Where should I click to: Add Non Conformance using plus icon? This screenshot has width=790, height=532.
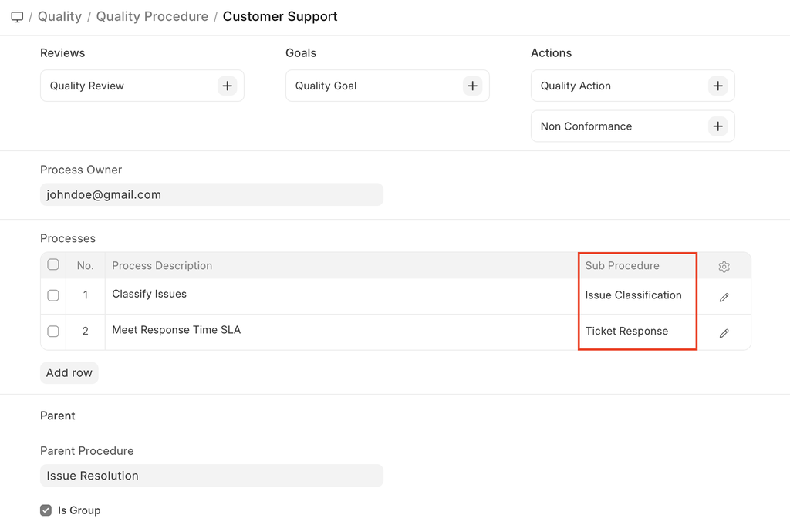pos(717,126)
